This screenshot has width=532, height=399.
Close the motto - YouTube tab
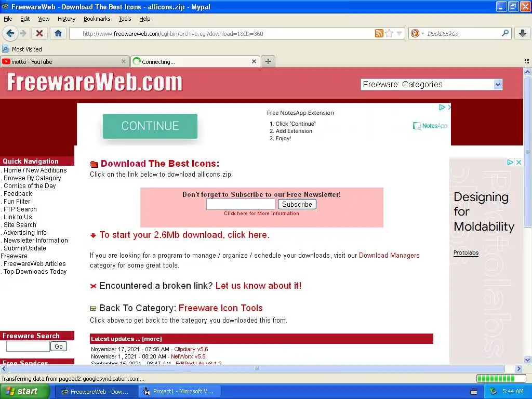tap(124, 61)
